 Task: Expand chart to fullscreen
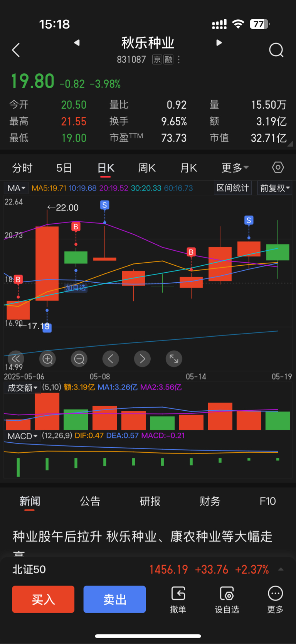point(174,359)
